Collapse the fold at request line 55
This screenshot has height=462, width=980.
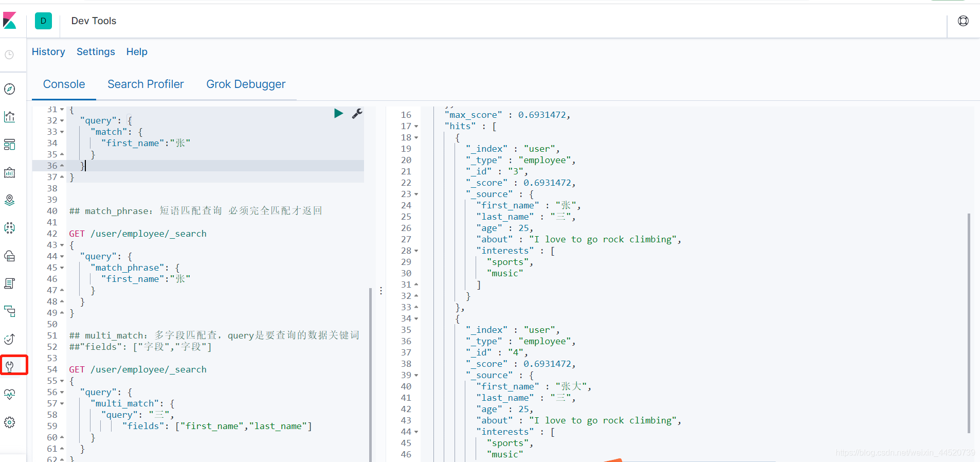[62, 381]
